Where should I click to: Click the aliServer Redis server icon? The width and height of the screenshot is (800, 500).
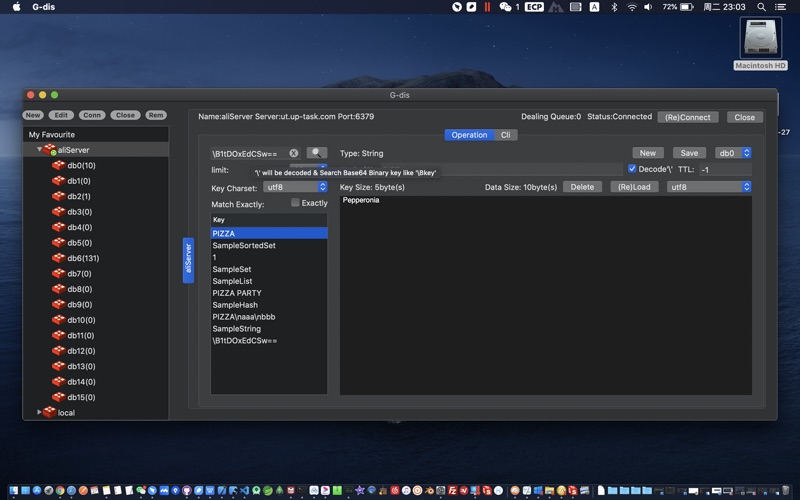coord(49,150)
